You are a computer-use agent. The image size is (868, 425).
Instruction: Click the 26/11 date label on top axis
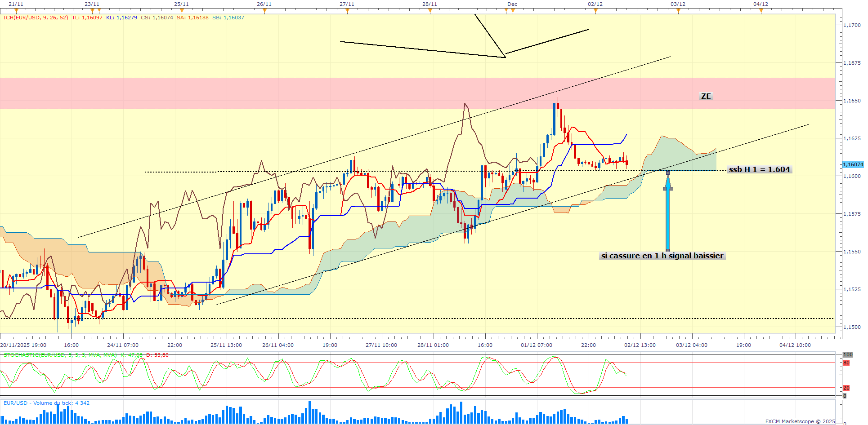[264, 4]
